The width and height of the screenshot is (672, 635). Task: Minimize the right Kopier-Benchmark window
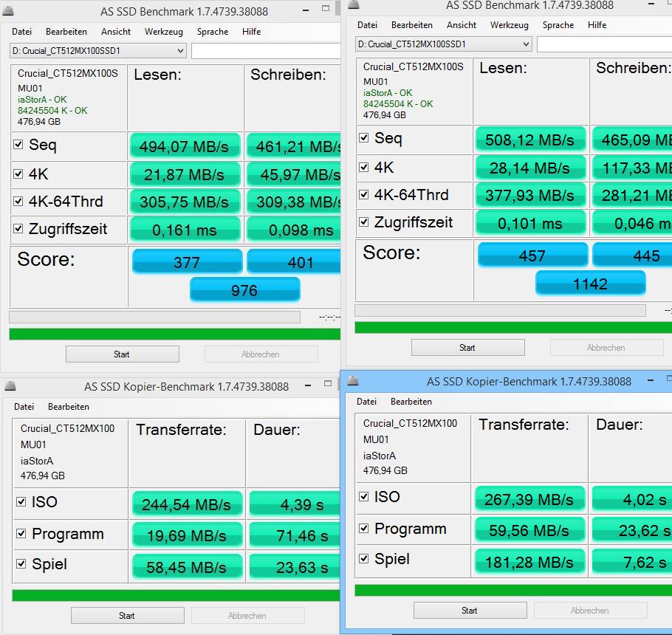pyautogui.click(x=651, y=380)
